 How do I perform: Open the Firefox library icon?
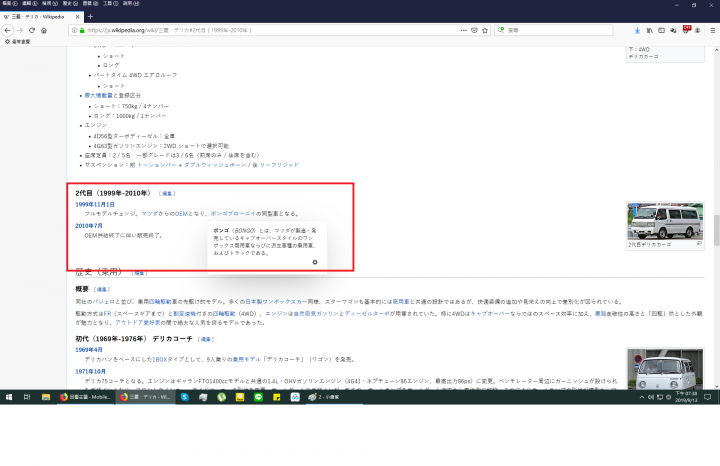click(649, 30)
